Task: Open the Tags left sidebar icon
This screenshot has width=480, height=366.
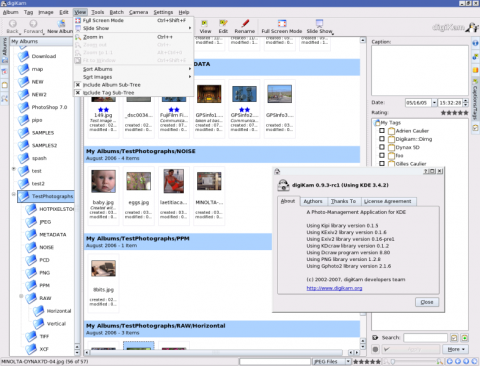Action: (x=4, y=85)
